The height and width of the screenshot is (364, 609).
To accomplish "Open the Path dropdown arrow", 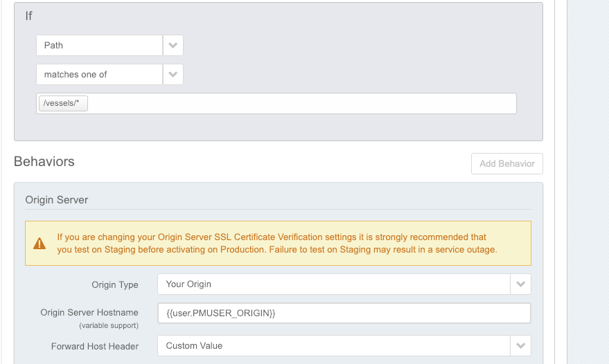I will (x=173, y=46).
